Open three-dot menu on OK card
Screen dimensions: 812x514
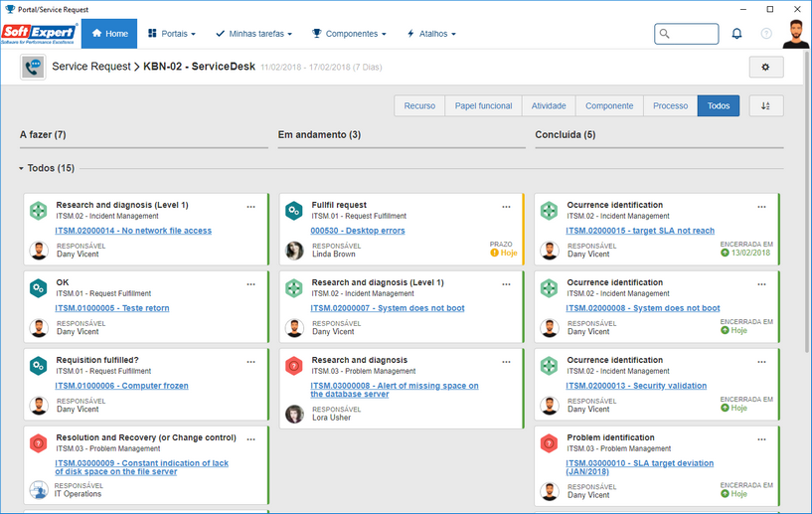[x=250, y=284]
